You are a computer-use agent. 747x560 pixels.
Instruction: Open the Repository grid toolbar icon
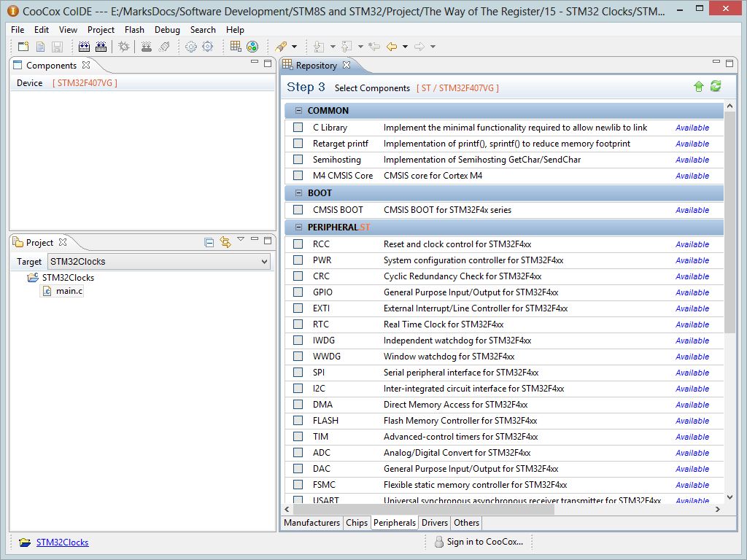coord(236,46)
